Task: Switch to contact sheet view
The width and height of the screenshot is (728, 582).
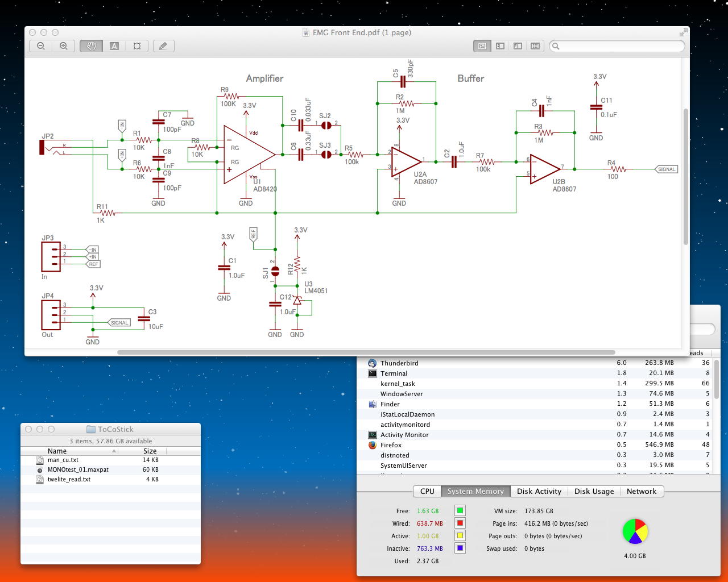Action: (535, 46)
